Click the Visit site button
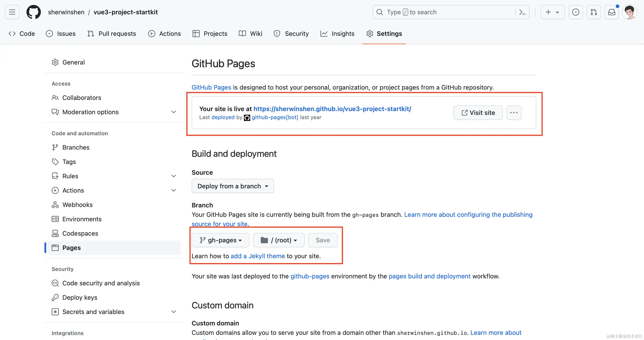644x340 pixels. (x=478, y=113)
